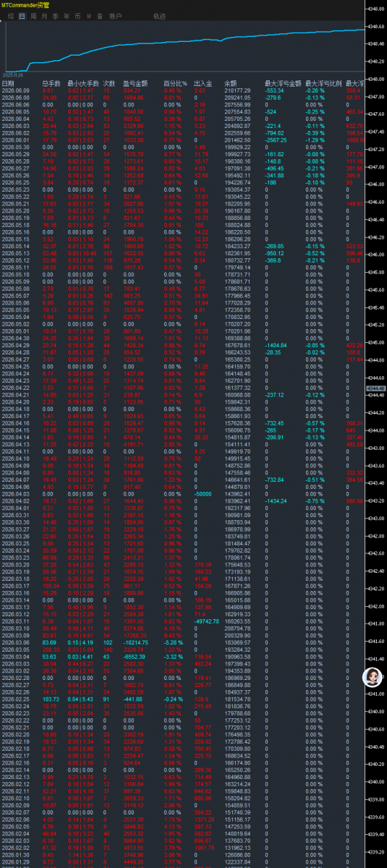Viewport: 387px width, 868px height.
Task: Click the 次数 column header
Action: pyautogui.click(x=109, y=84)
